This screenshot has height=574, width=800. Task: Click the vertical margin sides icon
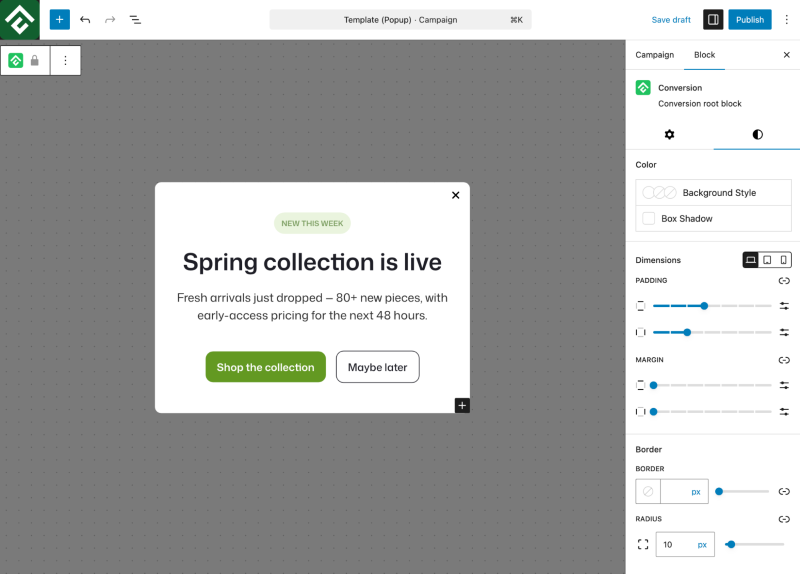click(x=640, y=385)
